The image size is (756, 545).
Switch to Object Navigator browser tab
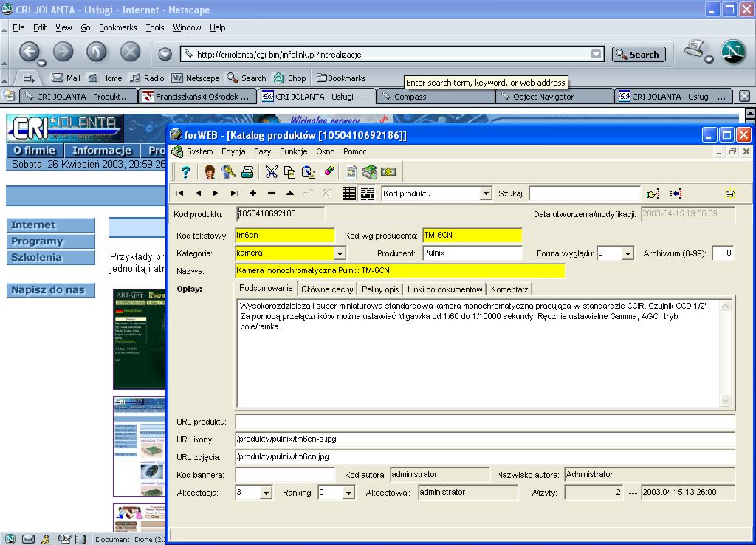[555, 97]
